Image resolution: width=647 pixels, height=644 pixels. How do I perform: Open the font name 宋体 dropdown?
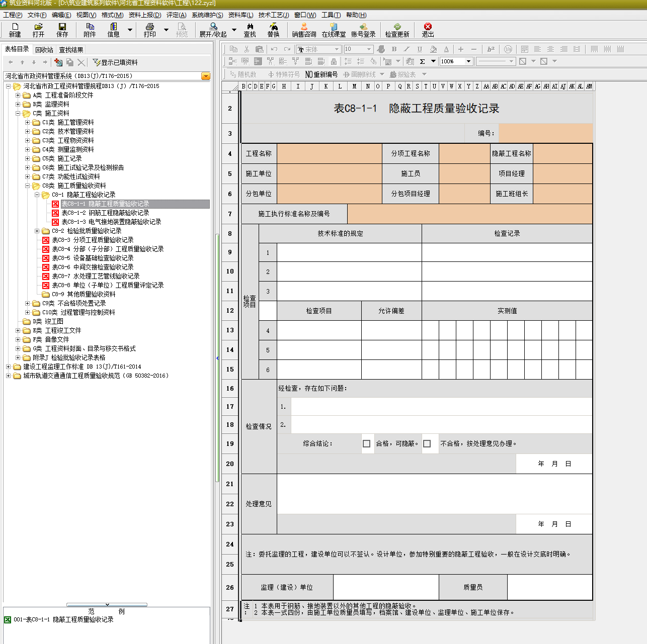pos(337,49)
